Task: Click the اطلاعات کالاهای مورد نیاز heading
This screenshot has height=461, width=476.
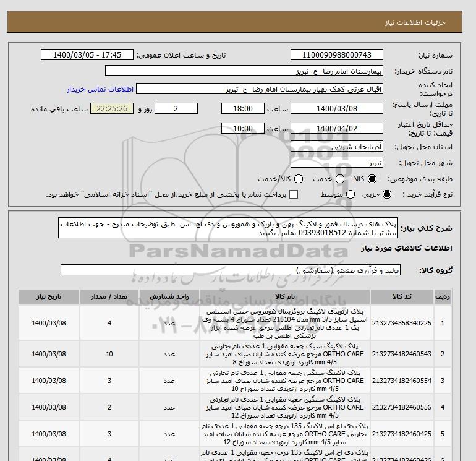Action: [x=407, y=248]
